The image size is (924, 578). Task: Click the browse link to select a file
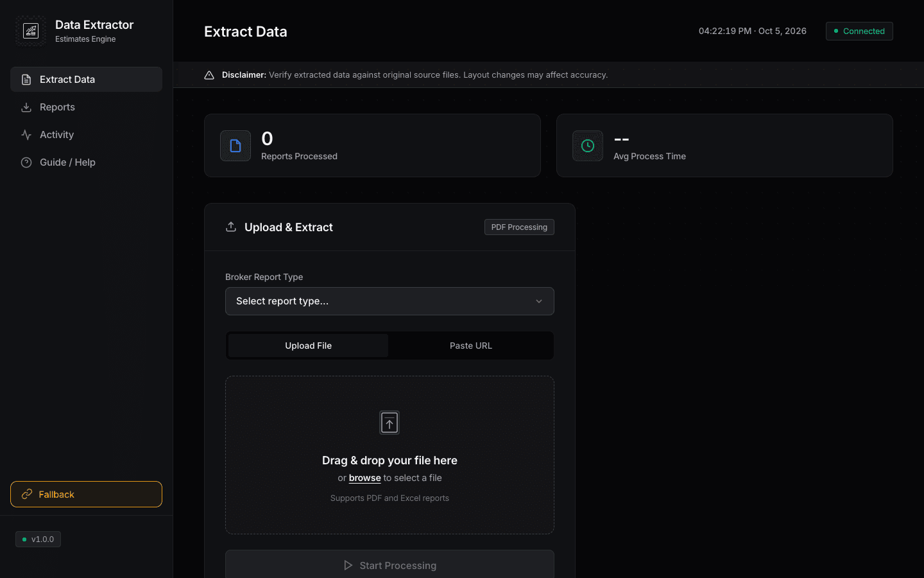(x=365, y=478)
